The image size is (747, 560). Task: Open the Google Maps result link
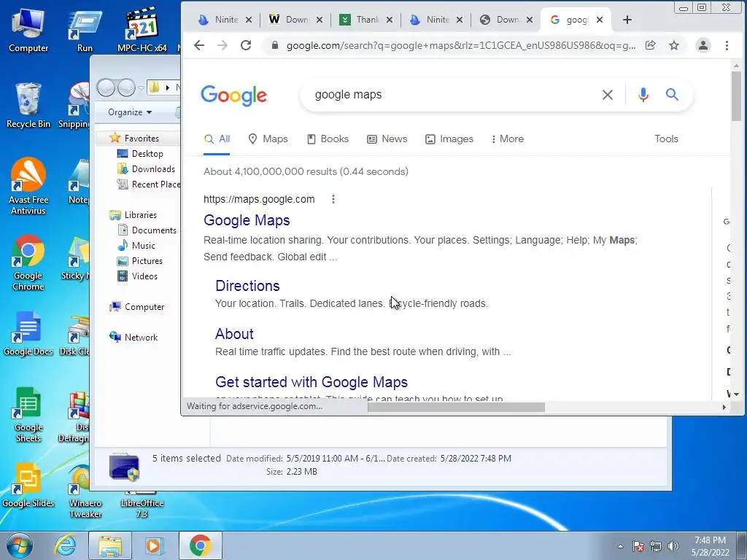click(x=247, y=220)
